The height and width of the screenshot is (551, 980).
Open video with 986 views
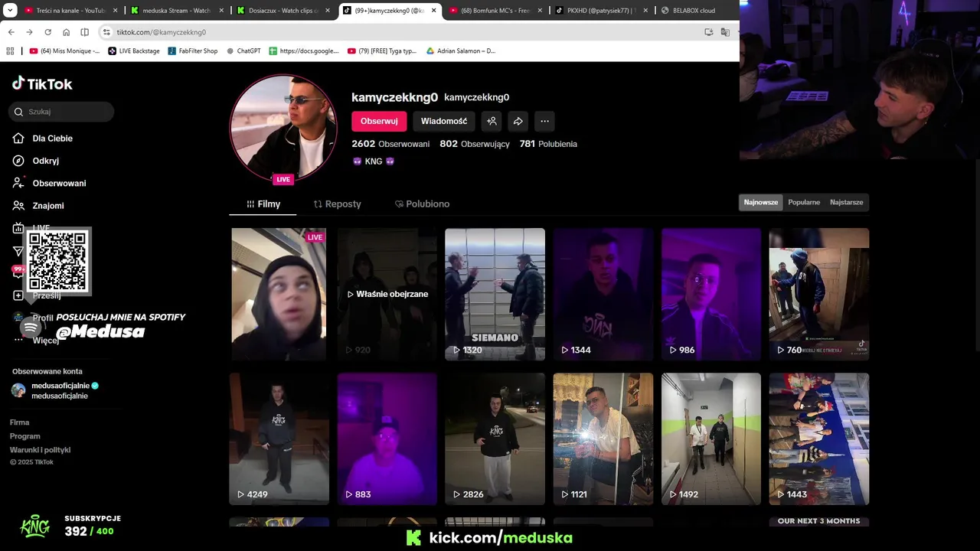point(711,294)
